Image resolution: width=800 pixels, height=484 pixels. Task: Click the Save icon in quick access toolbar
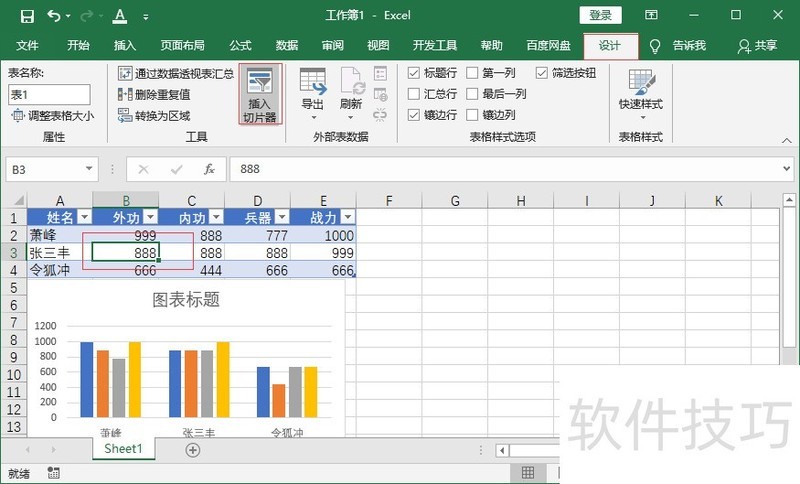pos(27,16)
